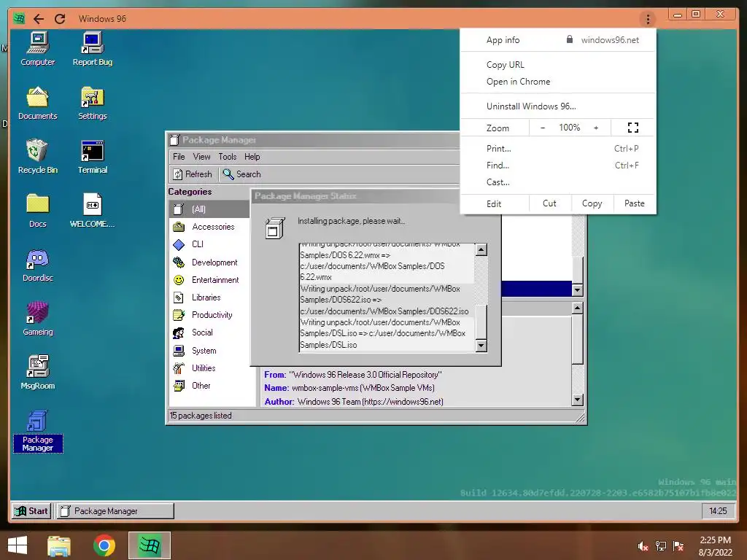The image size is (747, 560).
Task: Click the Action Center flag tray icon
Action: [678, 546]
